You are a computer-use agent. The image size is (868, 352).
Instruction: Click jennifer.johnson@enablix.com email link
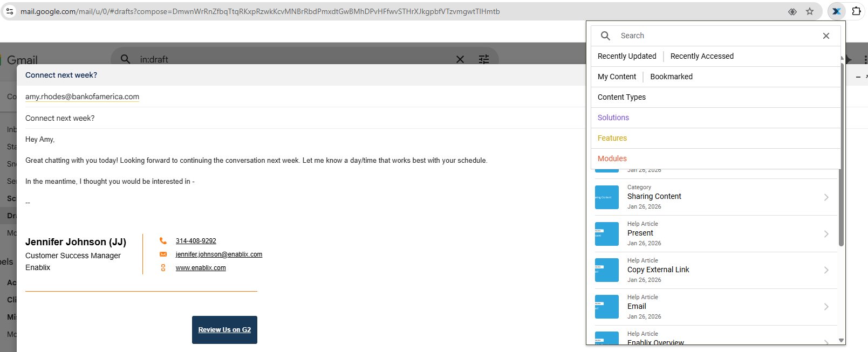[x=219, y=254]
